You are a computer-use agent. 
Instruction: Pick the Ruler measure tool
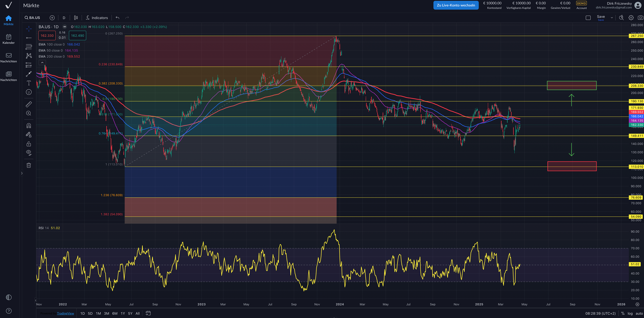point(29,104)
